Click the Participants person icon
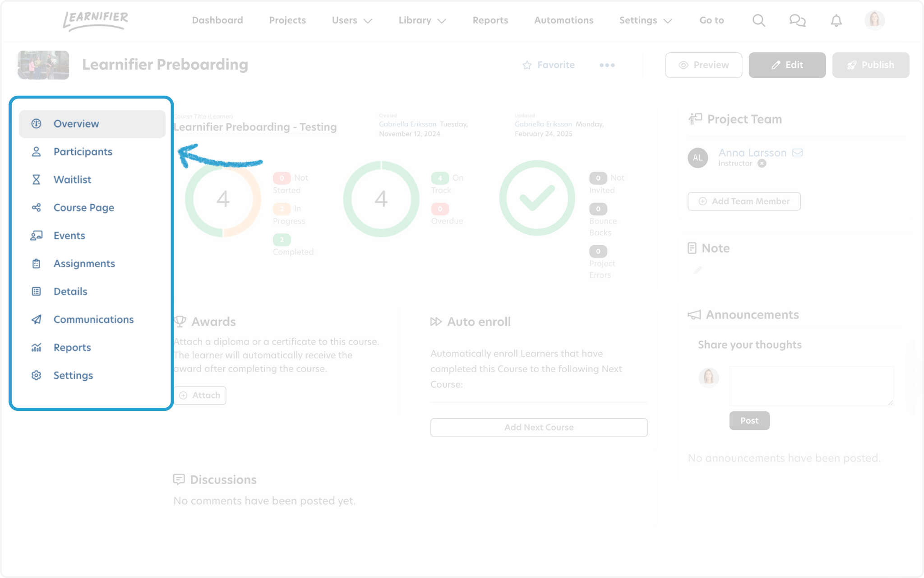 tap(37, 152)
